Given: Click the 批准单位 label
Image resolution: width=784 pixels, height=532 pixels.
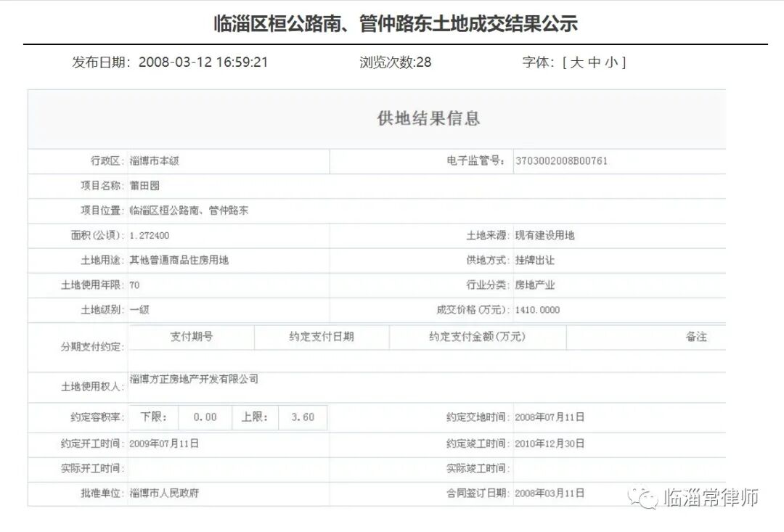Looking at the screenshot, I should point(102,493).
